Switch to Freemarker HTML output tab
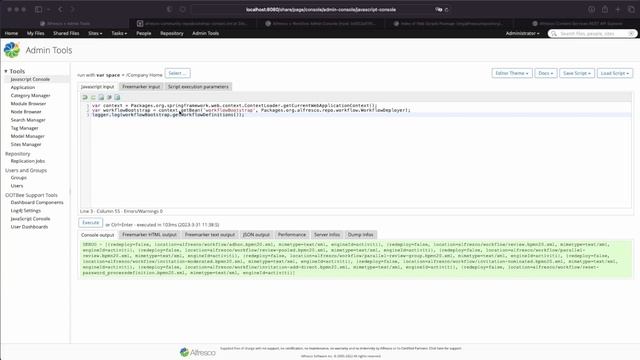 point(149,235)
